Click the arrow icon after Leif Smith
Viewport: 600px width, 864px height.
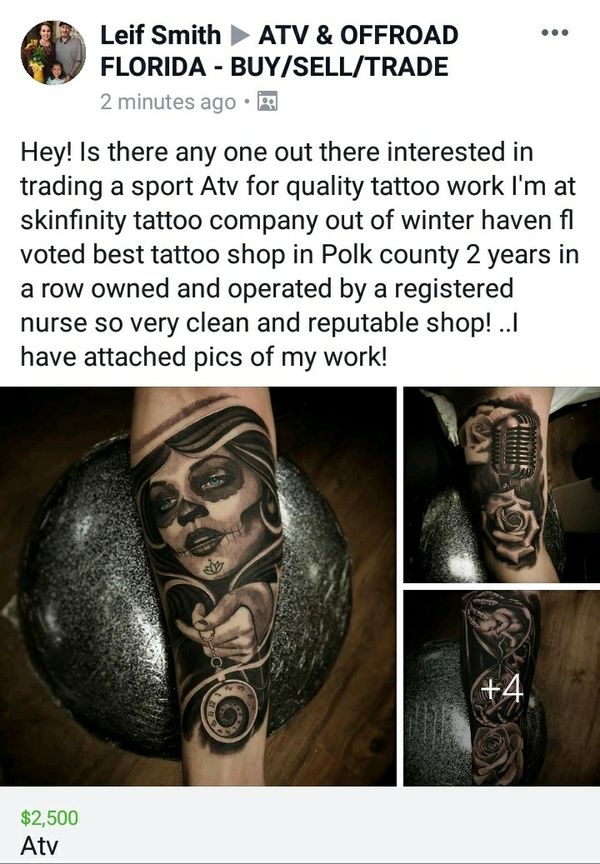coord(239,35)
